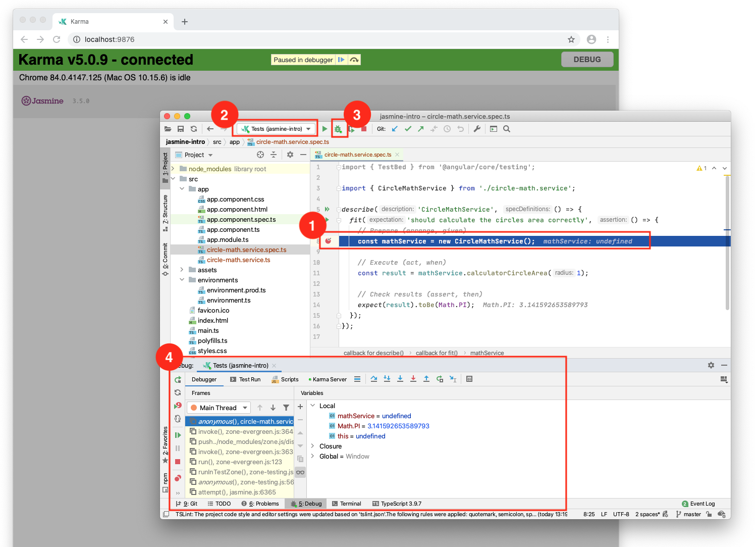Screen dimensions: 756x547
Task: Click the Step Out up arrow icon
Action: 426,379
